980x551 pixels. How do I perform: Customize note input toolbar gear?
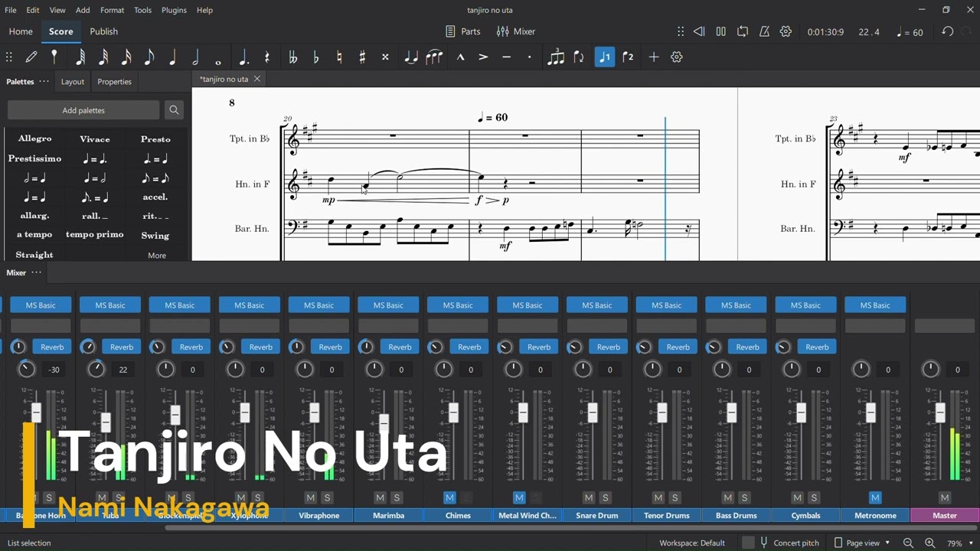point(677,57)
